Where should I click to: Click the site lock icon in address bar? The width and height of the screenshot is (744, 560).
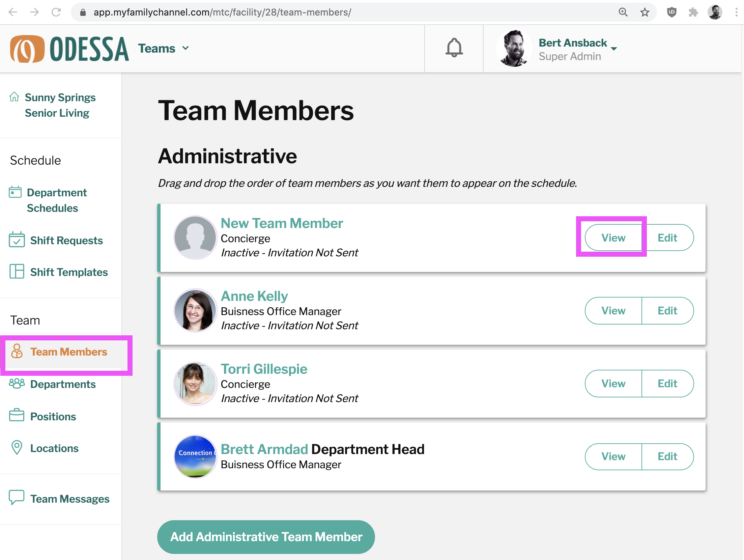[x=83, y=12]
